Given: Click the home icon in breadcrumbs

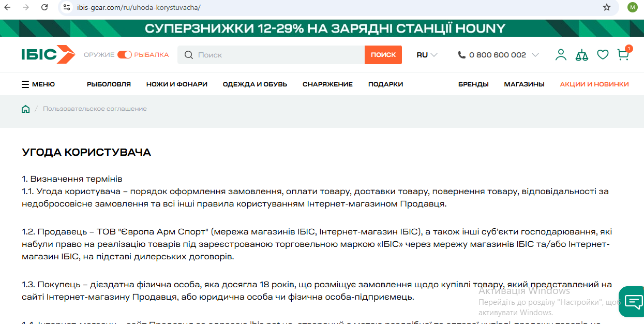Looking at the screenshot, I should [x=25, y=109].
